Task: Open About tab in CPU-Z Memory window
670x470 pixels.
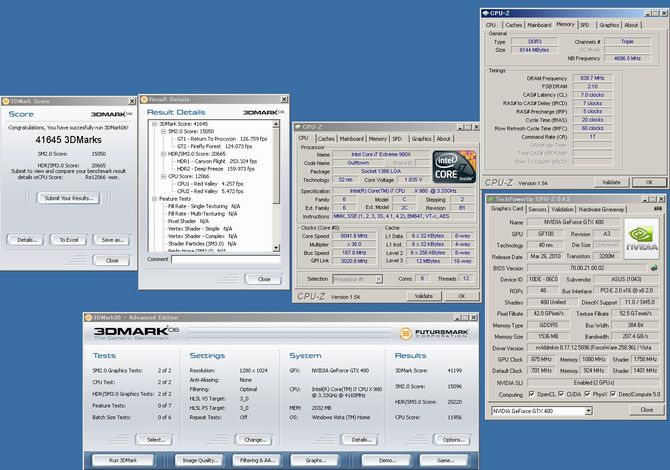Action: (x=631, y=25)
